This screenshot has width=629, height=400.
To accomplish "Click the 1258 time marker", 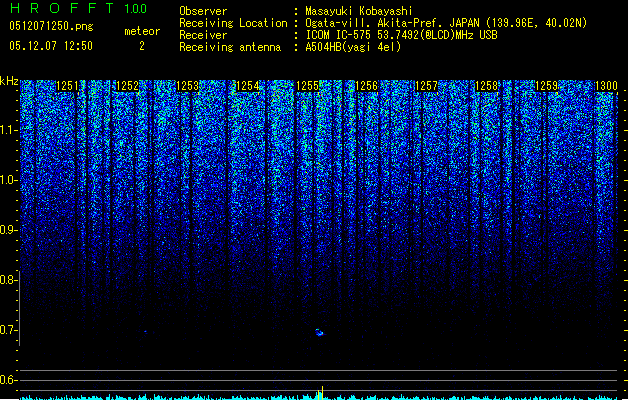I will pyautogui.click(x=487, y=86).
